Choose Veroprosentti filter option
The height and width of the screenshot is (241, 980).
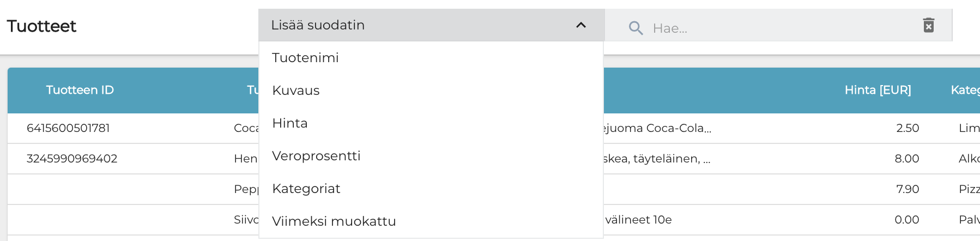pyautogui.click(x=316, y=156)
